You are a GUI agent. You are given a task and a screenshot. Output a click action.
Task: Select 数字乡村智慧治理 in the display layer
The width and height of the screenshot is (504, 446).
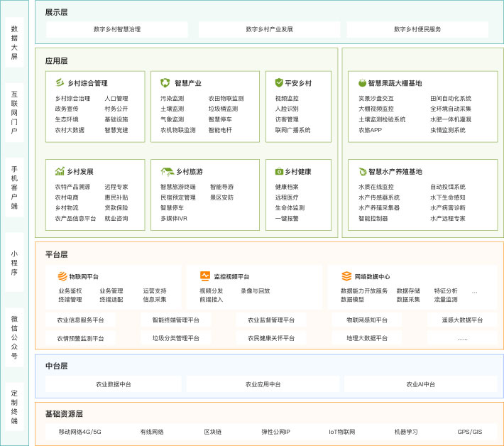click(x=117, y=29)
